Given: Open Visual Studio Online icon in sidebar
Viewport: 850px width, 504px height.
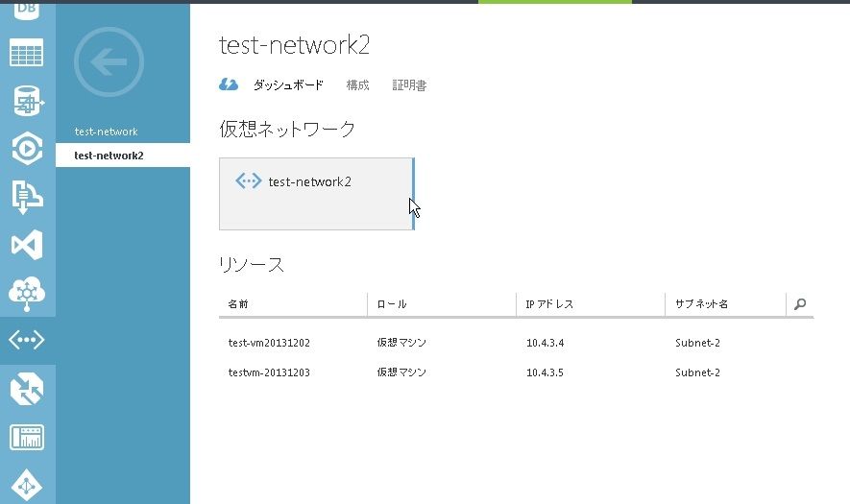Looking at the screenshot, I should [27, 245].
